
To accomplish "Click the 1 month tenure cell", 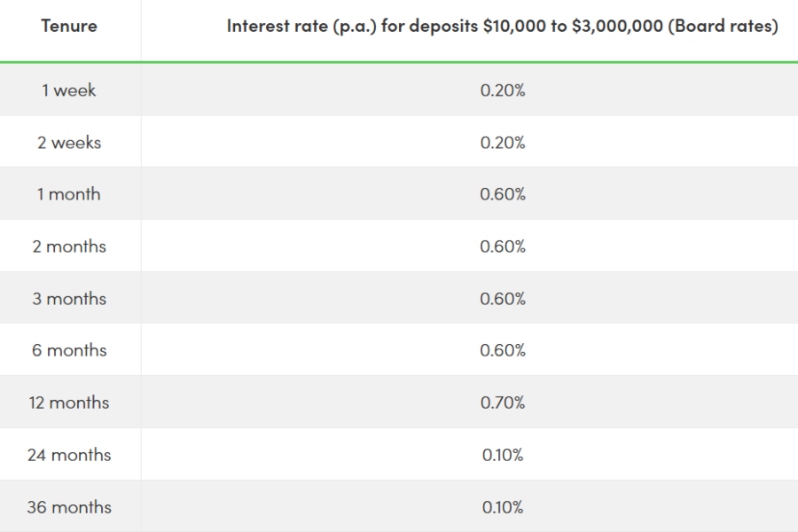I will [69, 194].
